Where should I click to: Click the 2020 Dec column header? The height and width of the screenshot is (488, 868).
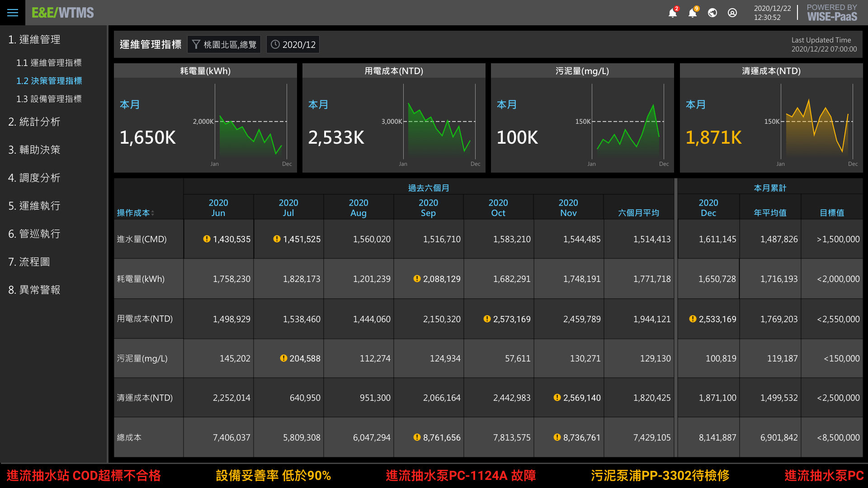point(708,207)
